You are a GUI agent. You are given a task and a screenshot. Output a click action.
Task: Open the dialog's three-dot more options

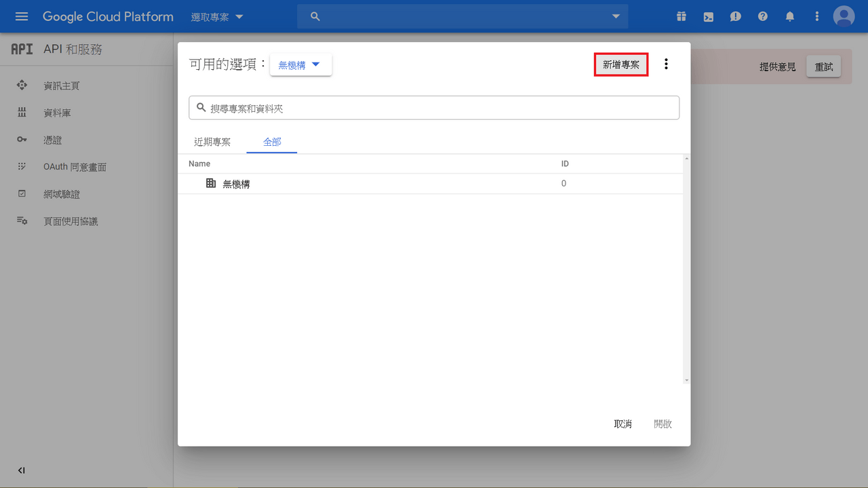pos(666,64)
